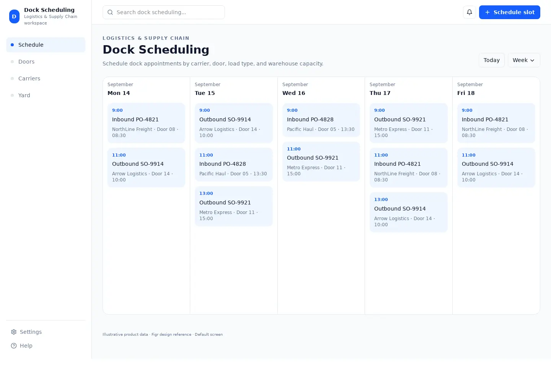Click the Dock Scheduling page title
The height and width of the screenshot is (392, 551).
pyautogui.click(x=156, y=49)
